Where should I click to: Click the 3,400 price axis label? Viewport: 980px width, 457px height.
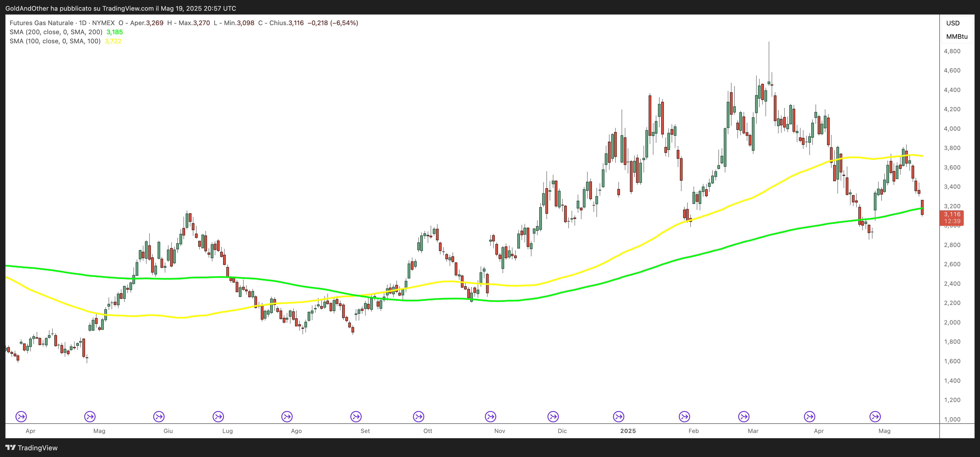pos(952,187)
